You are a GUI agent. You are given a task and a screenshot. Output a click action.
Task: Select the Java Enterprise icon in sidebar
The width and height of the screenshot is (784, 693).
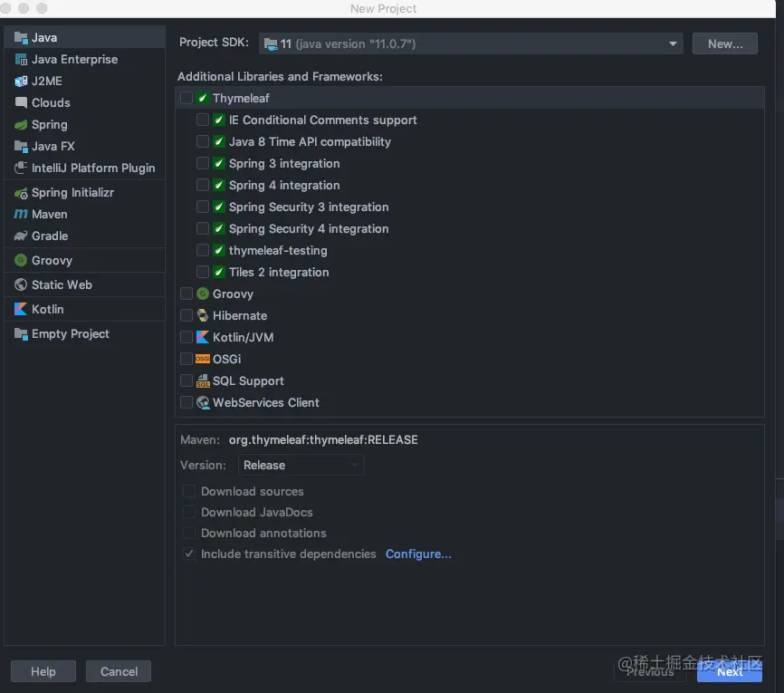point(21,60)
